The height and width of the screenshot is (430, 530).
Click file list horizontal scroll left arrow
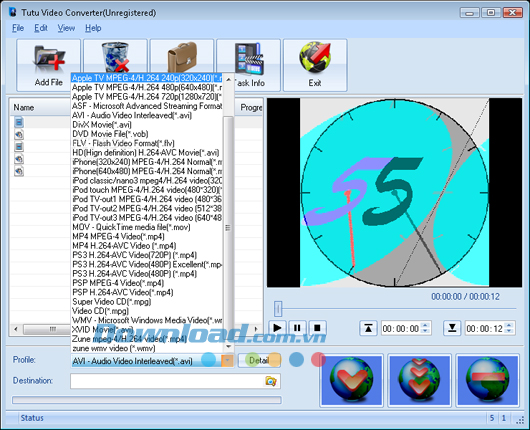pyautogui.click(x=16, y=329)
